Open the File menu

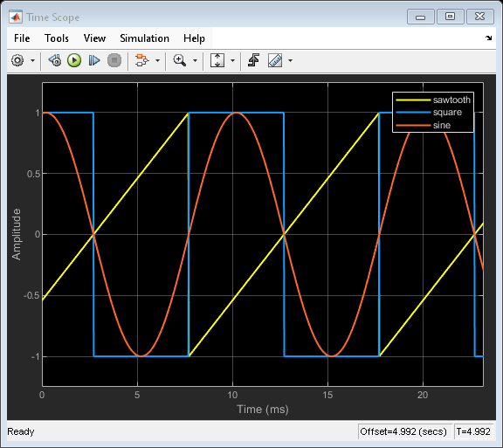[22, 38]
